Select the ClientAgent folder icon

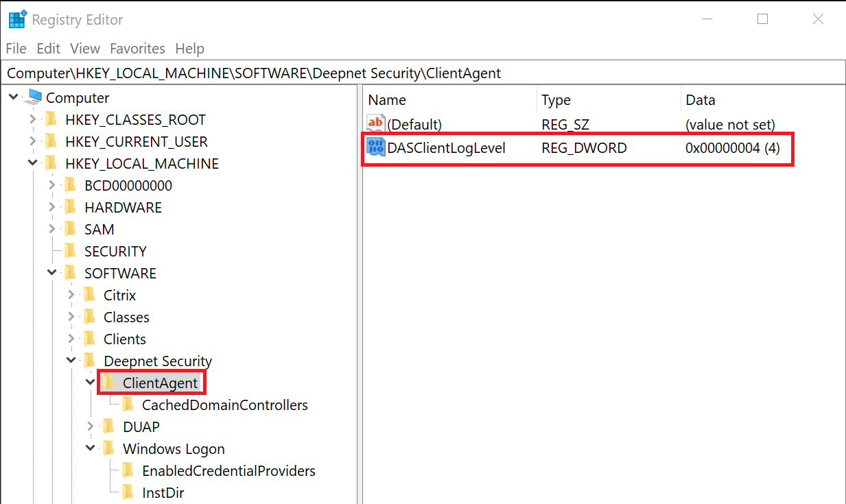click(x=108, y=383)
